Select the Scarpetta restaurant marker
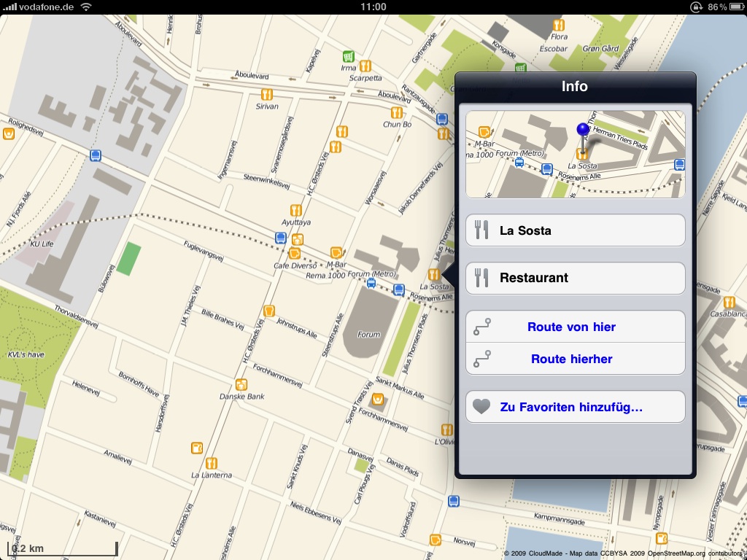The height and width of the screenshot is (560, 747). pos(365,66)
